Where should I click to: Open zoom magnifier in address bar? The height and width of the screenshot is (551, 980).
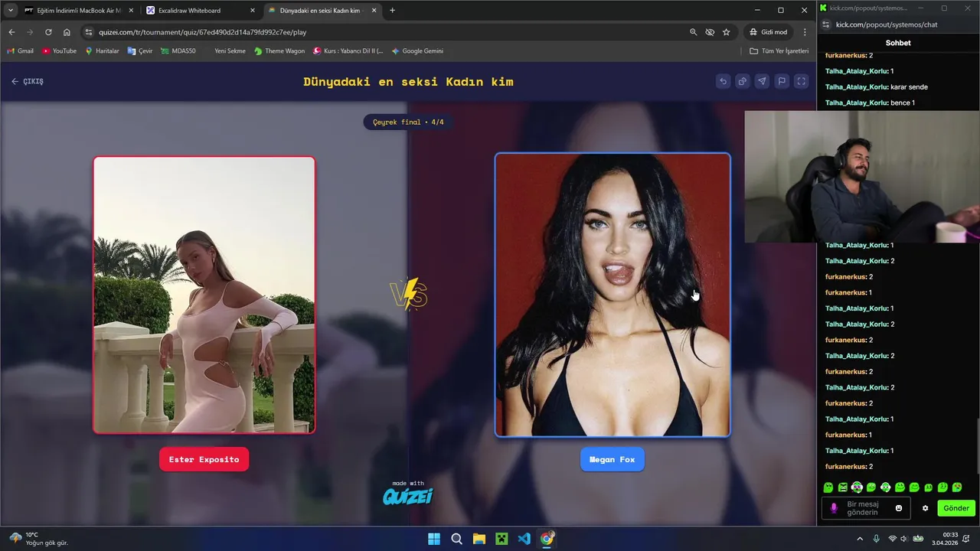click(693, 32)
